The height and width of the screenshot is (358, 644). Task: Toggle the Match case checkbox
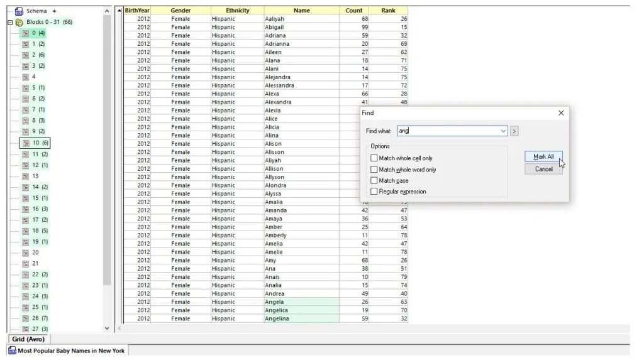point(374,181)
